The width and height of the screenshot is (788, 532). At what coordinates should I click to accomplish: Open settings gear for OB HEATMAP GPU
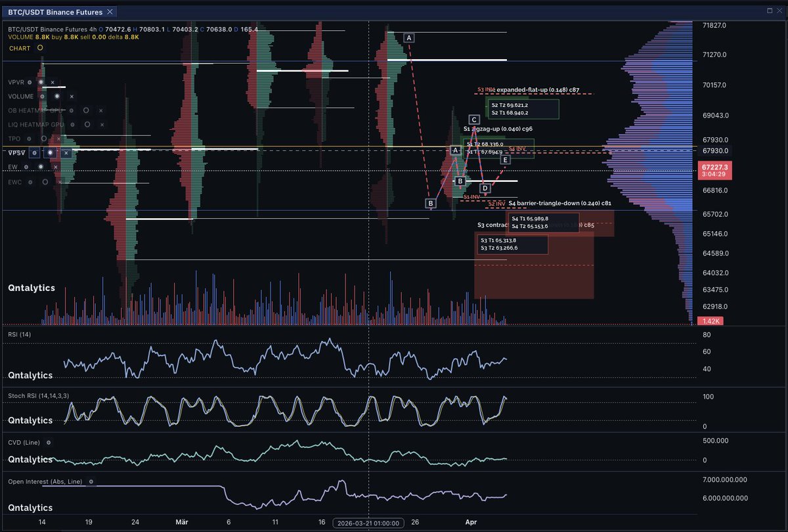coord(71,110)
